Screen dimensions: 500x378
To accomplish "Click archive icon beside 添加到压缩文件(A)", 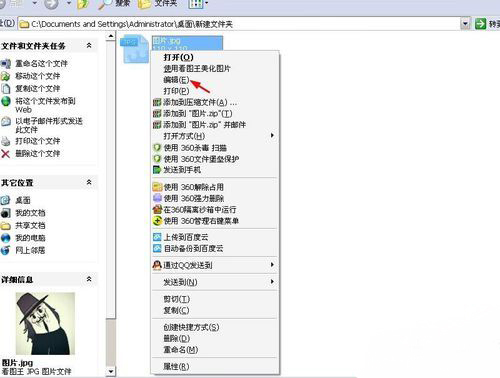I will coord(157,102).
